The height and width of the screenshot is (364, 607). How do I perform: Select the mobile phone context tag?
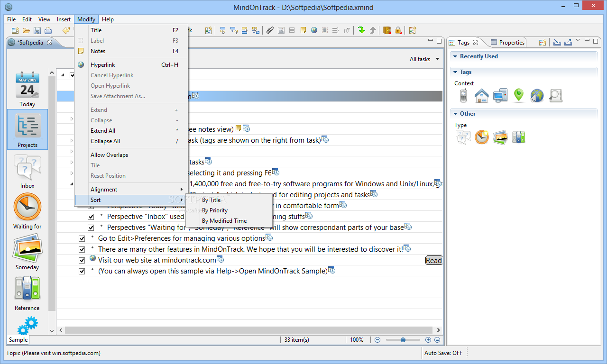click(463, 96)
